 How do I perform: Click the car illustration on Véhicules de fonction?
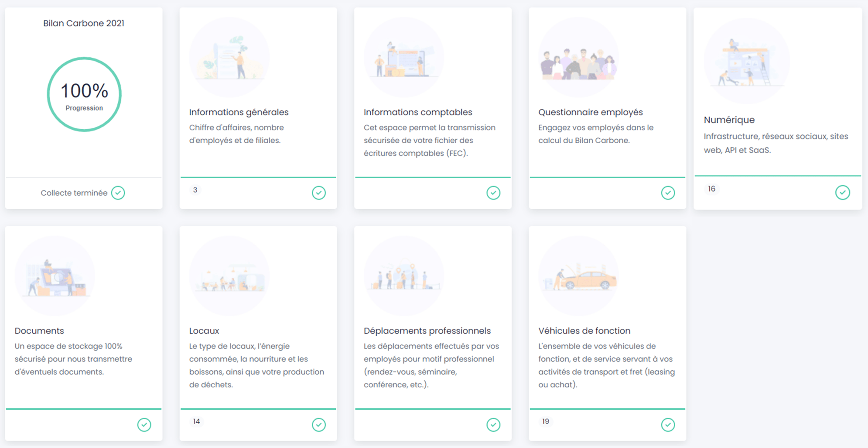578,275
